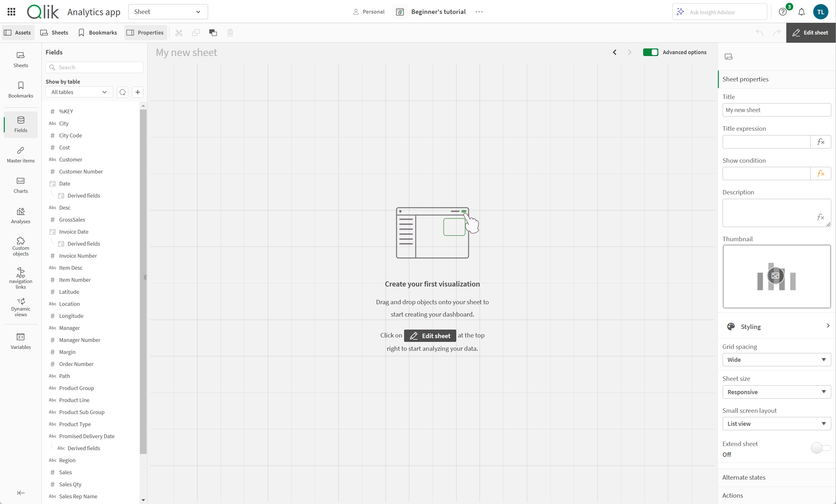836x504 pixels.
Task: Switch to the Properties tab
Action: point(145,32)
